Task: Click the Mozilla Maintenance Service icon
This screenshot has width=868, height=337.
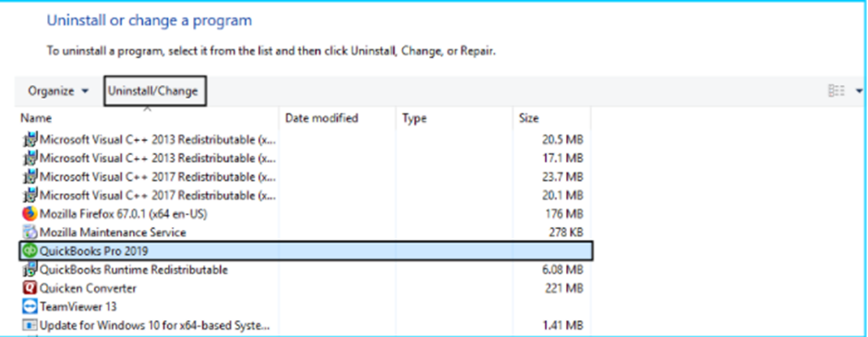Action: pos(30,232)
